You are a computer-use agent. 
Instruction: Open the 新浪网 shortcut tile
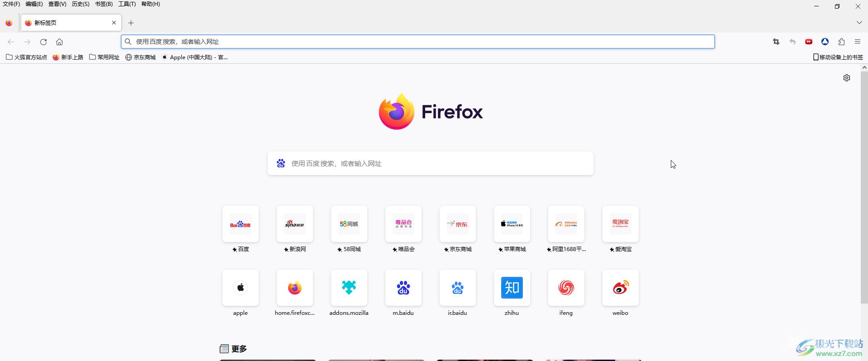pyautogui.click(x=295, y=224)
